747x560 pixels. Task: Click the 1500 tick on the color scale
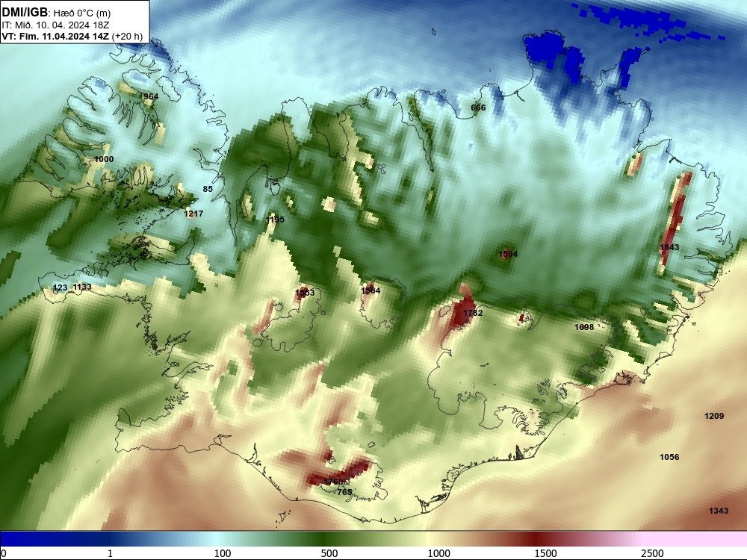point(545,553)
